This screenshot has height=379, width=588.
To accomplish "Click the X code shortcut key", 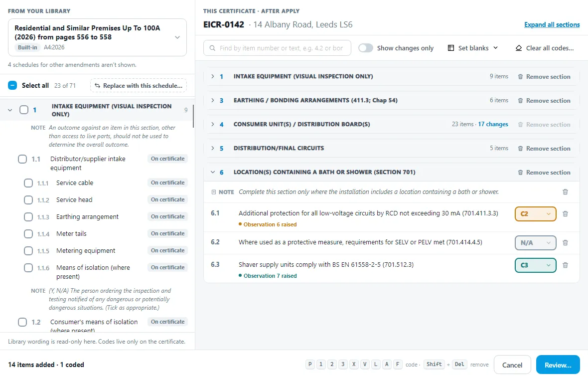I will coord(354,365).
